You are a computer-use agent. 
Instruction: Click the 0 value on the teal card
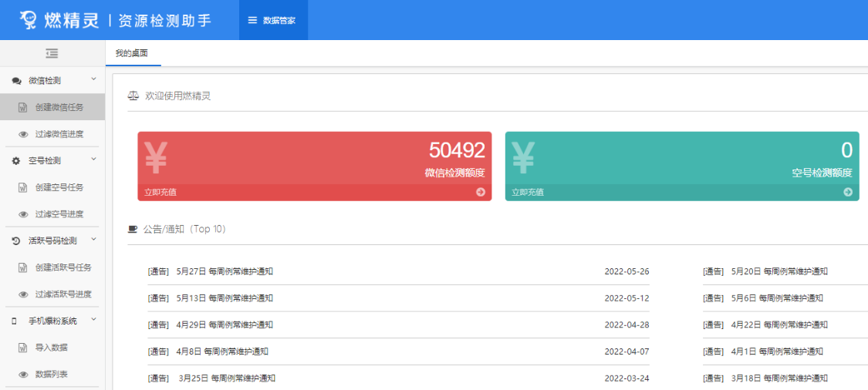847,150
